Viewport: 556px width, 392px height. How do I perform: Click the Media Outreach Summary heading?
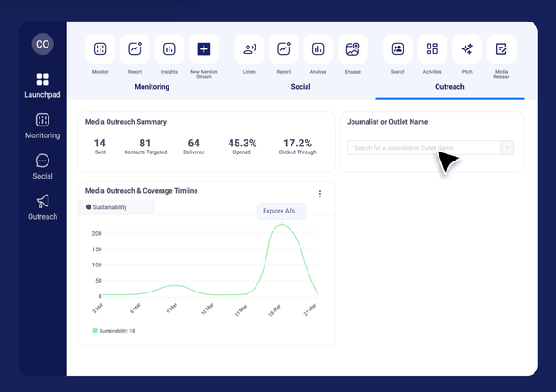(x=126, y=122)
